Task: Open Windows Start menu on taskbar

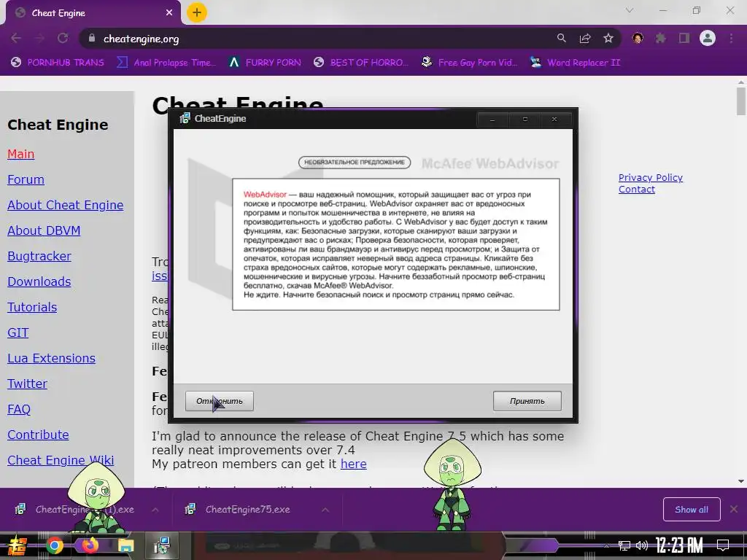Action: point(17,545)
